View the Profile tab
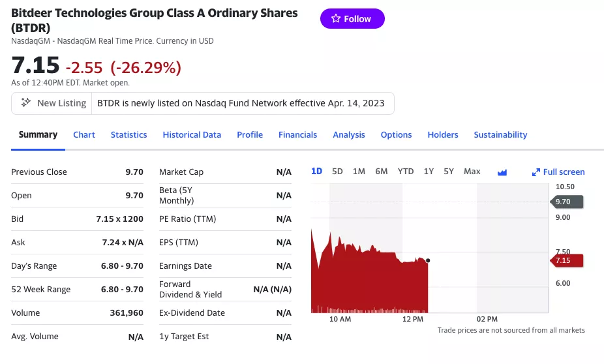The height and width of the screenshot is (364, 604). [250, 135]
